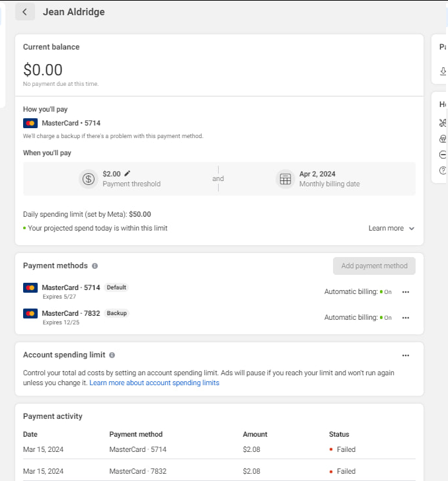Click the dollar sign payment threshold icon
The image size is (448, 481).
click(89, 179)
